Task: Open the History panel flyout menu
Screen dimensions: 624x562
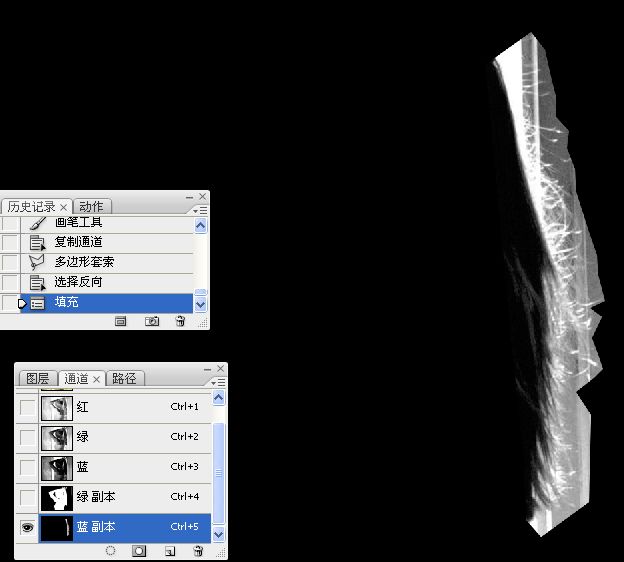Action: [200, 210]
